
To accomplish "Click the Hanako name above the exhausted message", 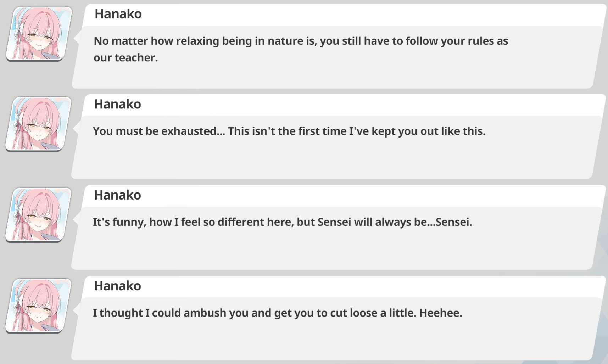I will point(117,104).
